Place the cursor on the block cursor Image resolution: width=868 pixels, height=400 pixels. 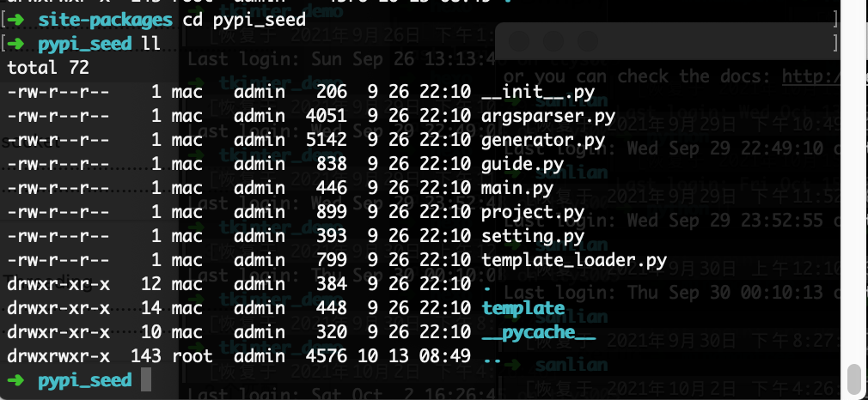pyautogui.click(x=145, y=380)
